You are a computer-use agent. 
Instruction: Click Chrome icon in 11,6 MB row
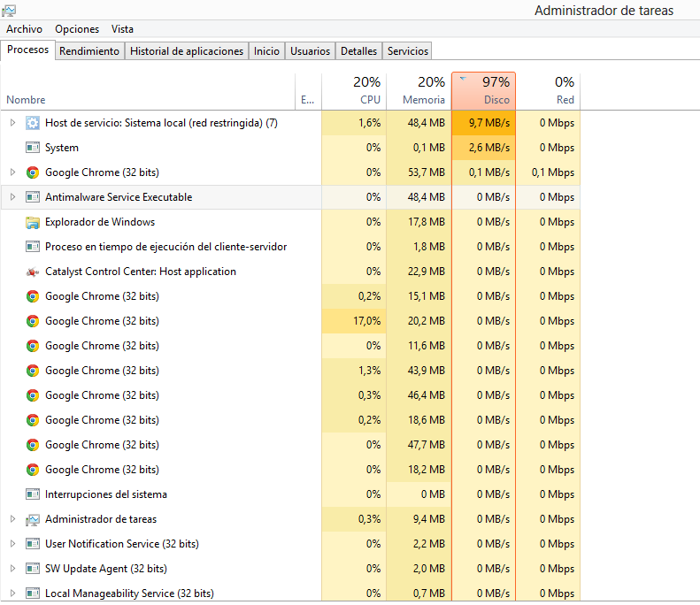(x=33, y=346)
